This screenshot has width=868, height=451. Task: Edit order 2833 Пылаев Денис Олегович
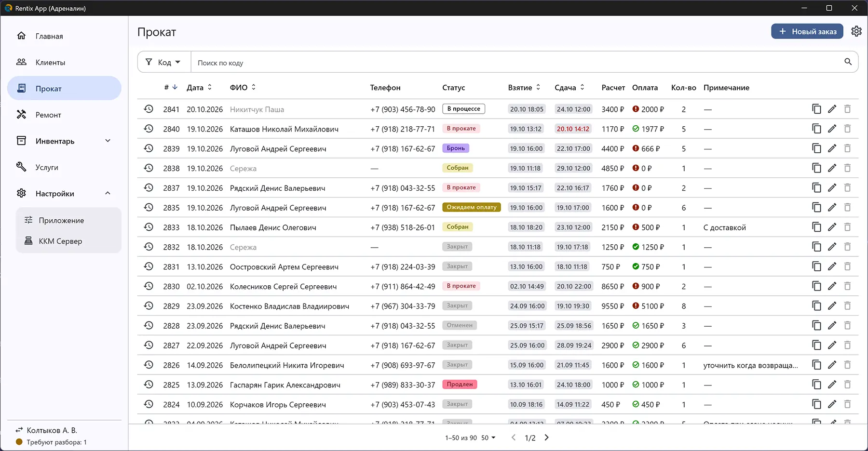832,227
